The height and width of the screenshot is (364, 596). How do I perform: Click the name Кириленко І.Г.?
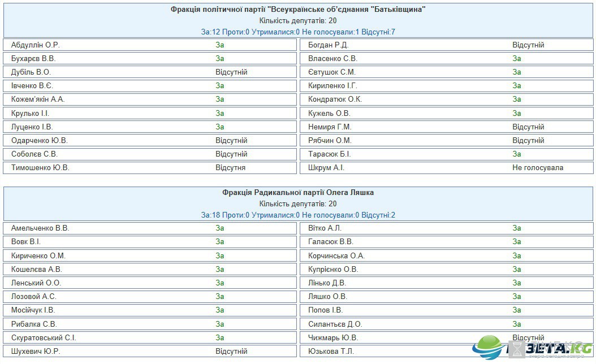coord(332,86)
